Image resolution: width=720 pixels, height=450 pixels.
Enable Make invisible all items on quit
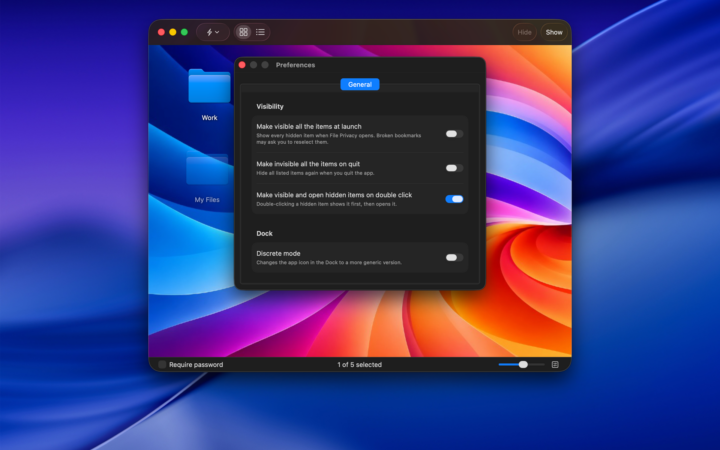(454, 168)
